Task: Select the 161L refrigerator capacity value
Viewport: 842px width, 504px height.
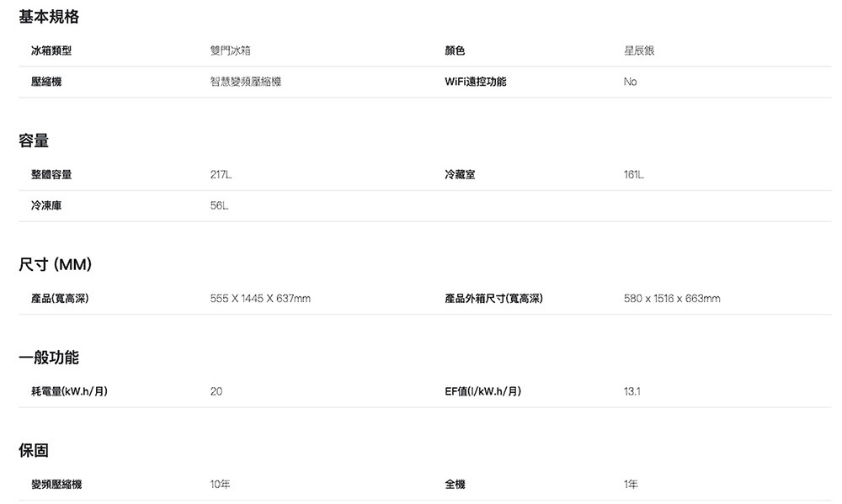Action: (x=634, y=175)
